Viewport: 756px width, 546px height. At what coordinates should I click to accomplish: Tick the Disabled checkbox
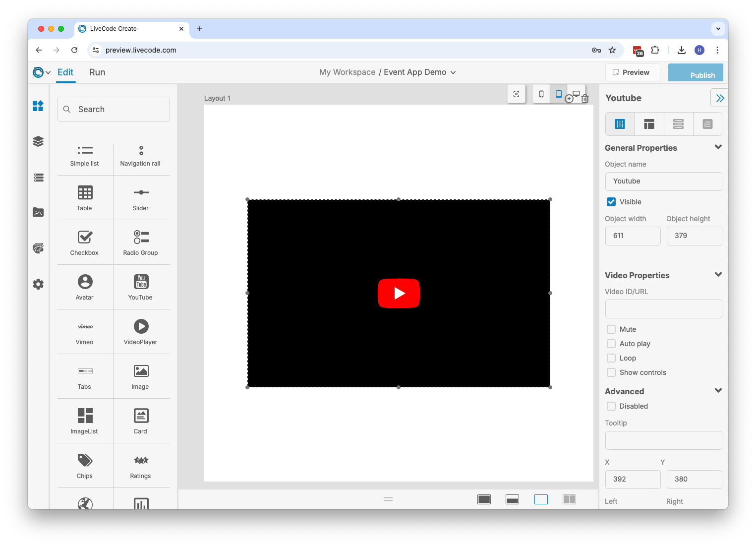tap(611, 406)
